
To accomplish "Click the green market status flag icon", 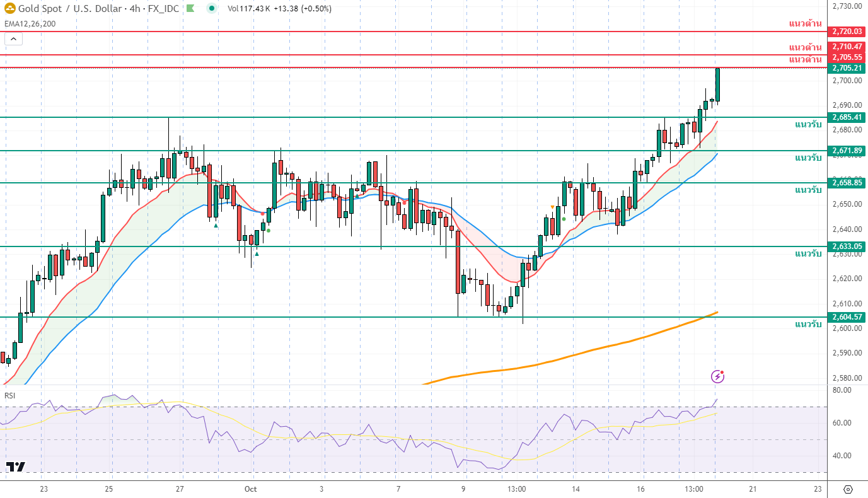I will click(192, 9).
